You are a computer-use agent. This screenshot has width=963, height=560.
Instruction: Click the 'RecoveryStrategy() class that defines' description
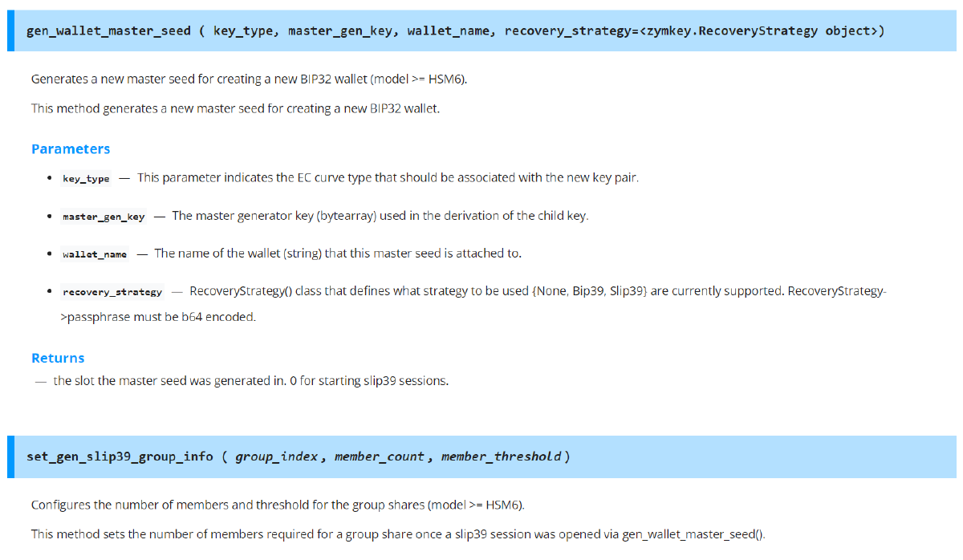click(x=538, y=291)
